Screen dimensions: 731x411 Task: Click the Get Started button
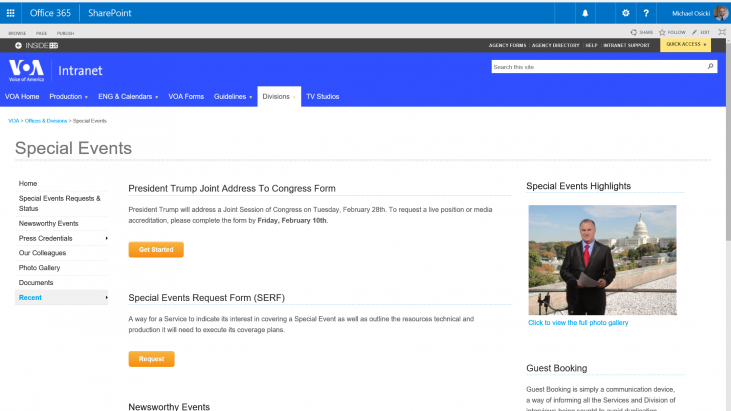coord(156,250)
